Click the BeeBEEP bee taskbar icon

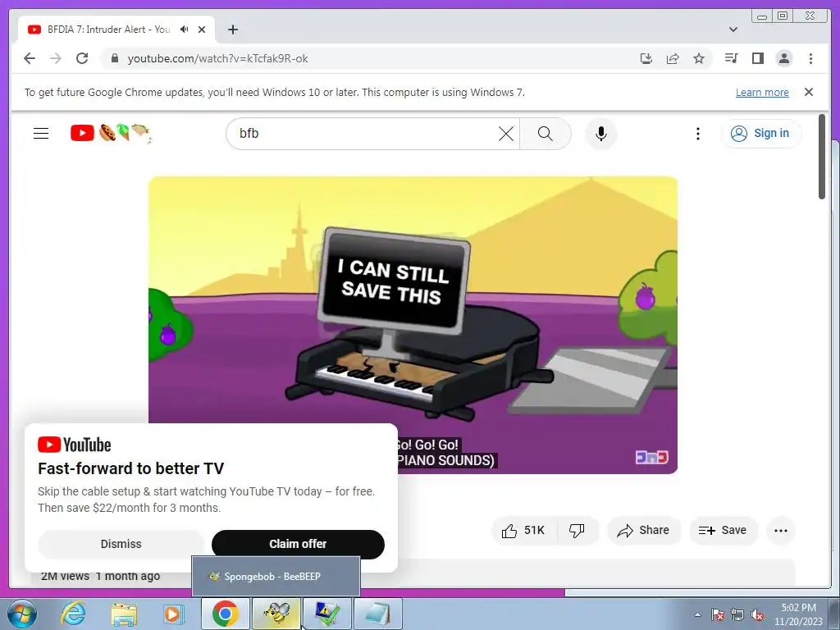click(x=276, y=614)
